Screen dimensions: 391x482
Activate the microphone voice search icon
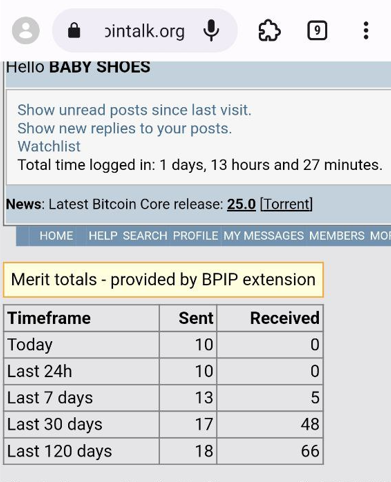click(x=211, y=31)
